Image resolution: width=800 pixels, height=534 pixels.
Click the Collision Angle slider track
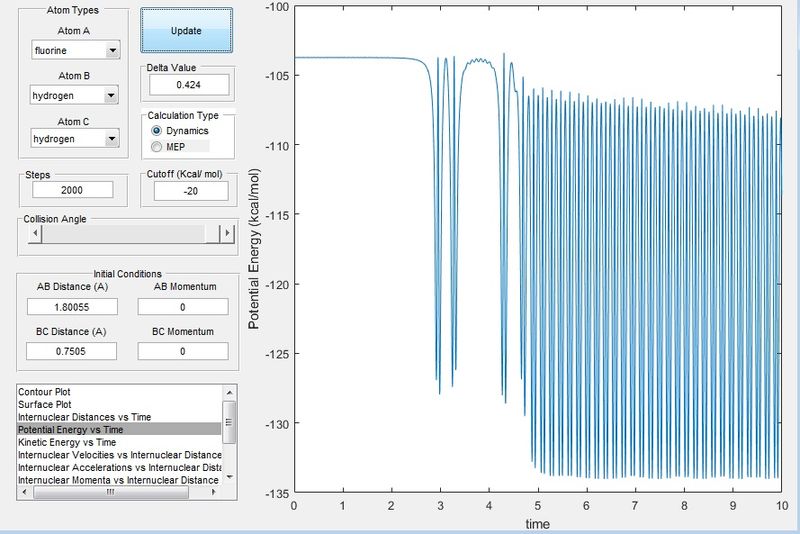[124, 234]
